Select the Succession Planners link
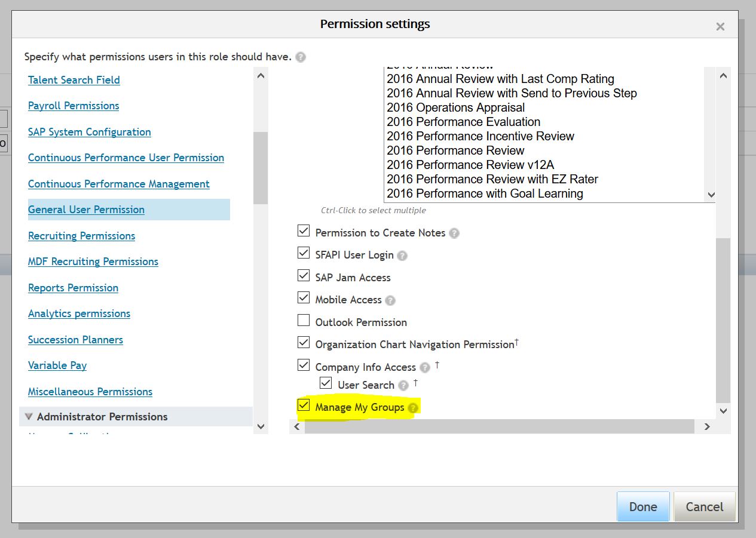This screenshot has width=756, height=538. tap(76, 340)
